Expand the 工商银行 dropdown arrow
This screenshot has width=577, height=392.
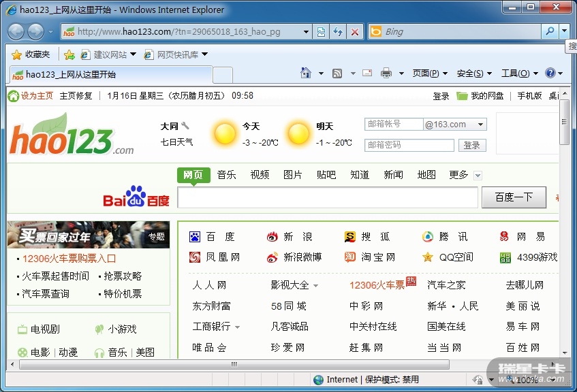(x=237, y=327)
